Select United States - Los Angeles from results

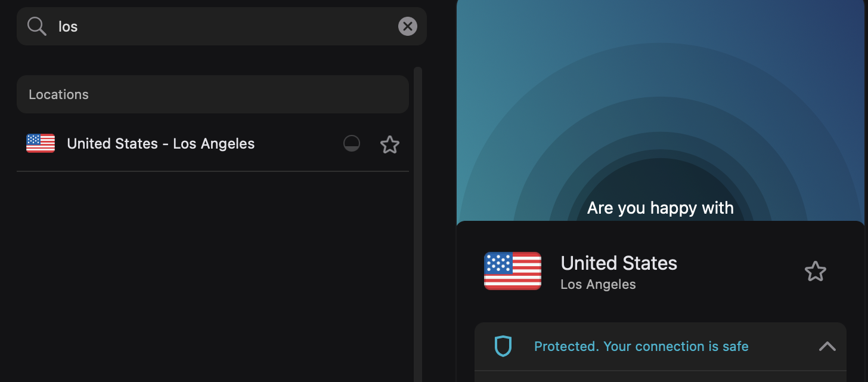tap(161, 144)
